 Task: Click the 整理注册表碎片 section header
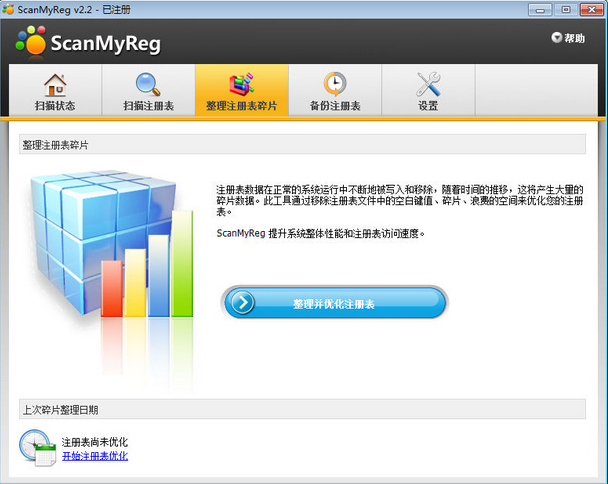[302, 145]
